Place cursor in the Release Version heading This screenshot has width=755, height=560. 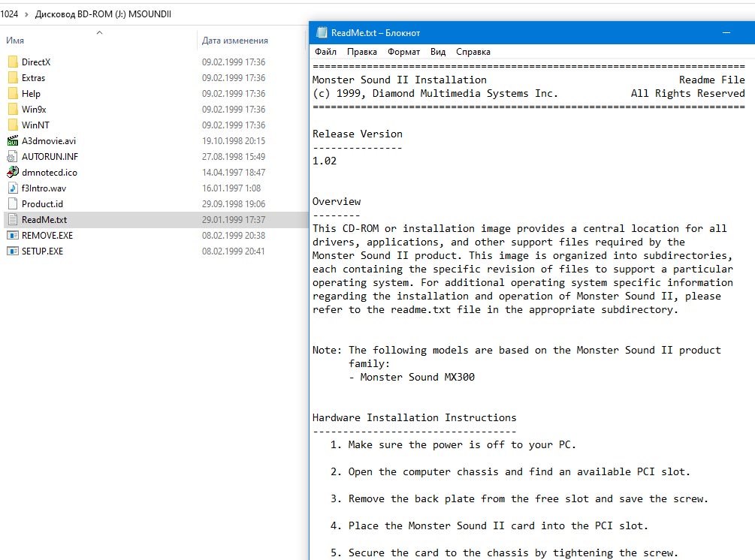tap(358, 134)
